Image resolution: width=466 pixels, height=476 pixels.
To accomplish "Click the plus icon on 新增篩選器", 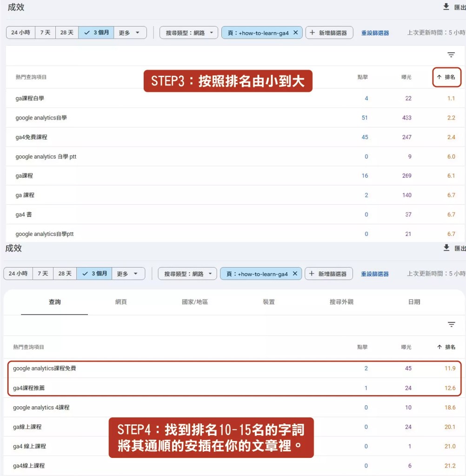I will (x=313, y=33).
